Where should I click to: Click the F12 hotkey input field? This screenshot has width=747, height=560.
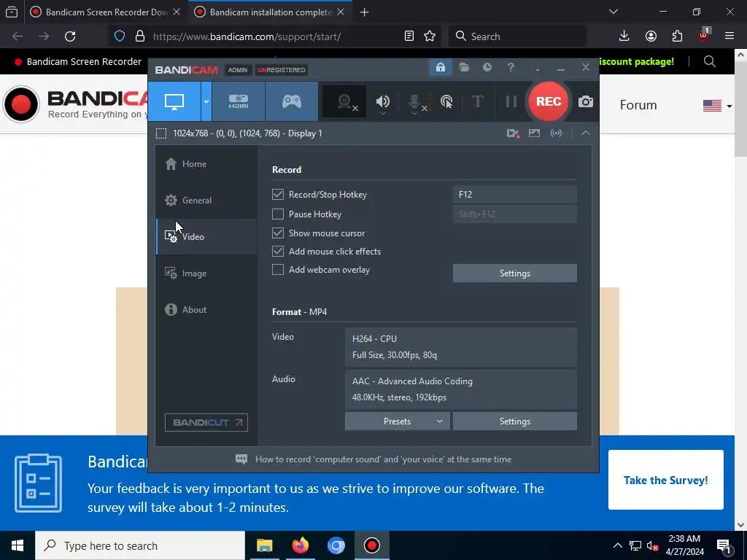click(514, 194)
